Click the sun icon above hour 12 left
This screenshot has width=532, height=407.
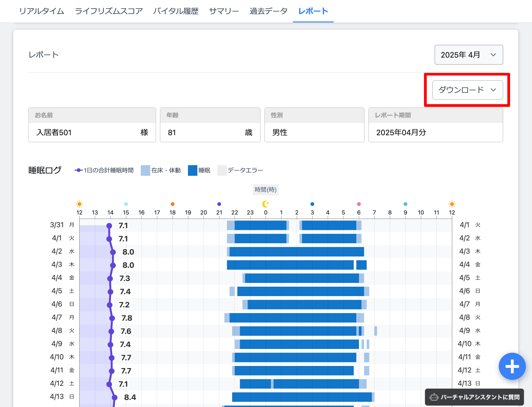tap(79, 204)
